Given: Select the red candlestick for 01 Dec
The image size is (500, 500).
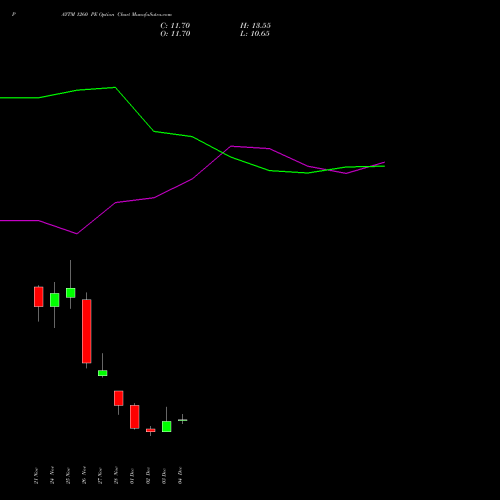Looking at the screenshot, I should click(135, 417).
